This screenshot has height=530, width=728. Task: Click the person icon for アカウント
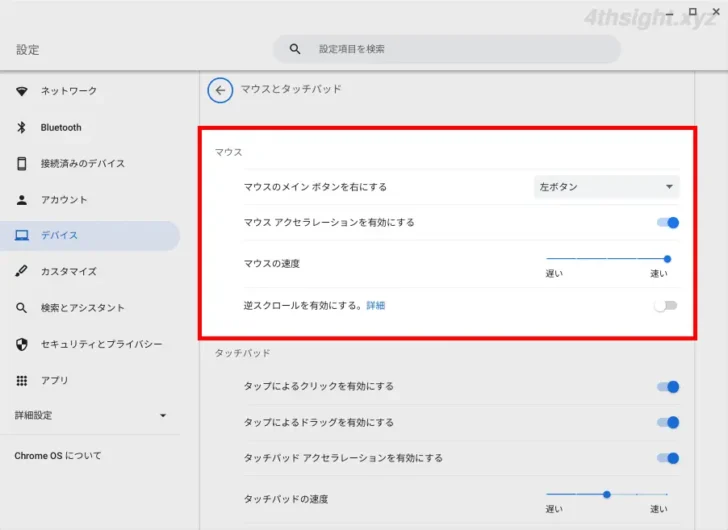pos(21,200)
